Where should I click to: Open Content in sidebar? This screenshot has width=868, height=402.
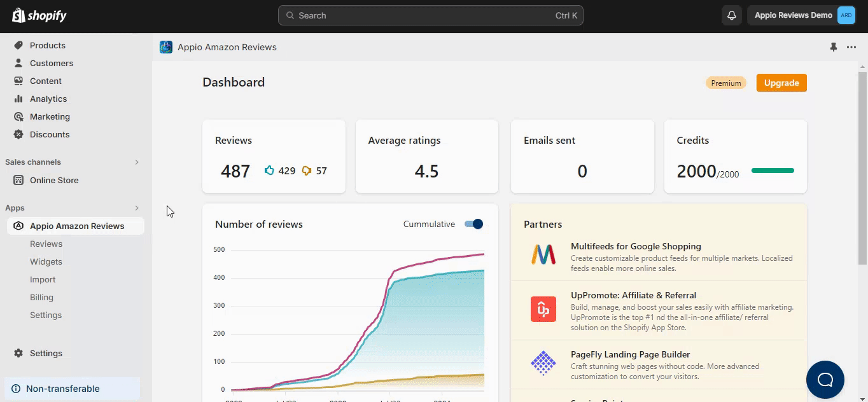tap(46, 81)
